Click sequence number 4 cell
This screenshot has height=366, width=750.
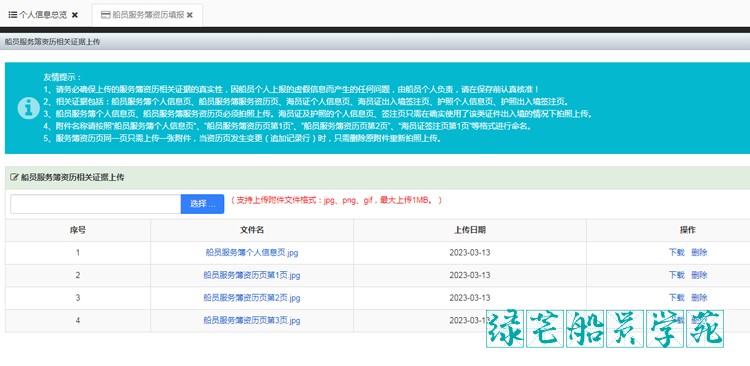point(78,320)
